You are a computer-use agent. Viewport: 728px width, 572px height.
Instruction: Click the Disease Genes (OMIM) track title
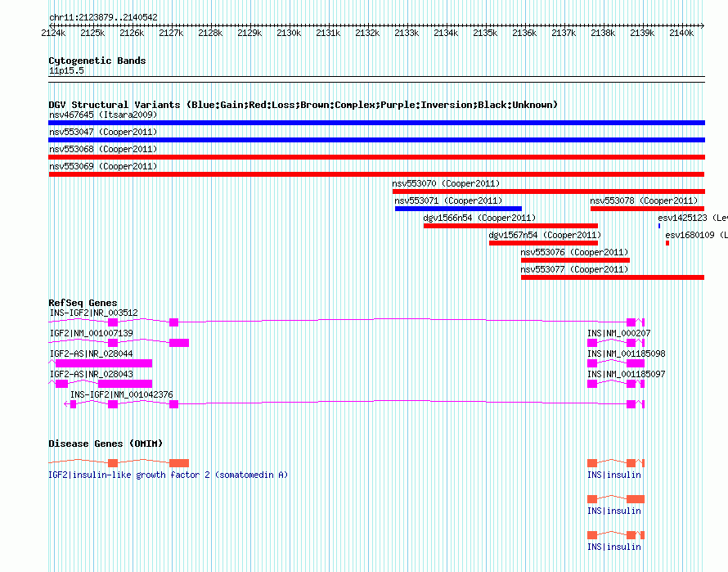click(106, 444)
